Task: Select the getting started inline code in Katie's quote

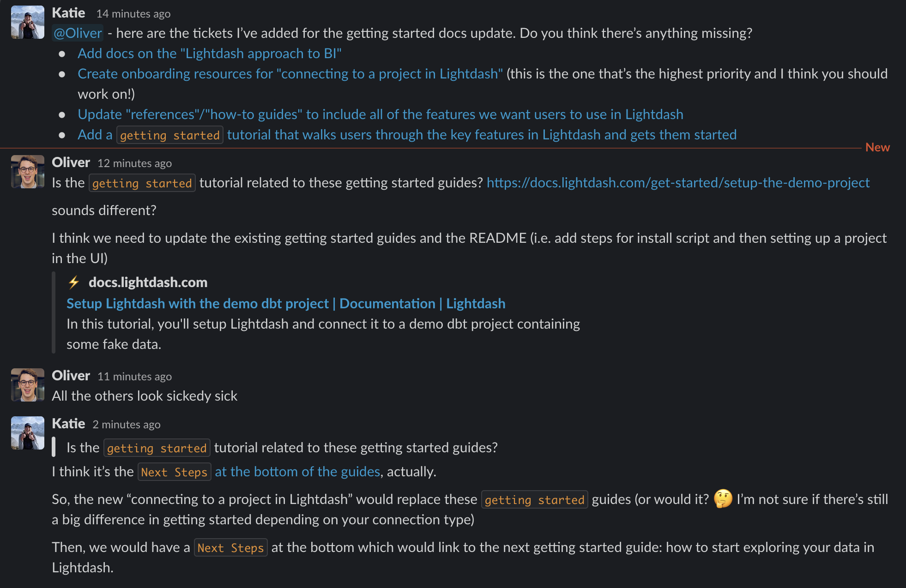Action: point(157,447)
